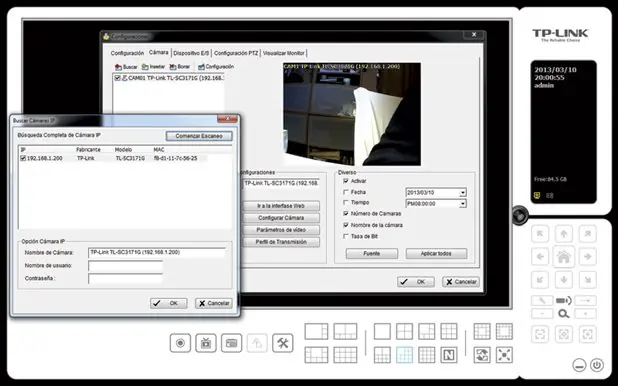Select the blue highlighted grid layout
This screenshot has width=618, height=386.
pos(404,355)
